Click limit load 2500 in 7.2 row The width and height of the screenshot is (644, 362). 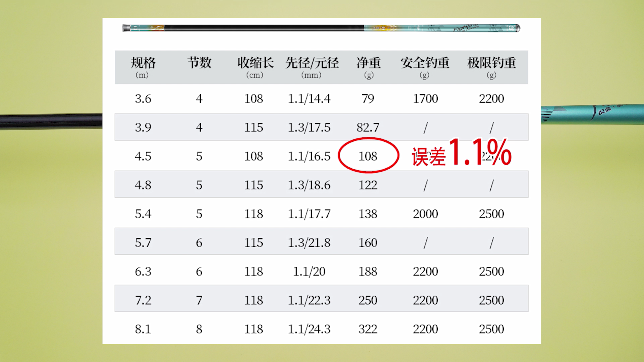491,300
